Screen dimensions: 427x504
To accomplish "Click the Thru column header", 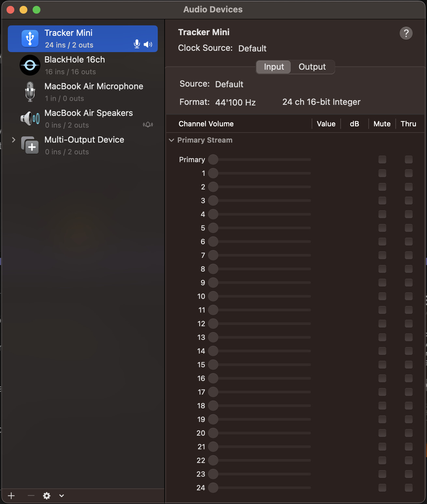I will [408, 124].
